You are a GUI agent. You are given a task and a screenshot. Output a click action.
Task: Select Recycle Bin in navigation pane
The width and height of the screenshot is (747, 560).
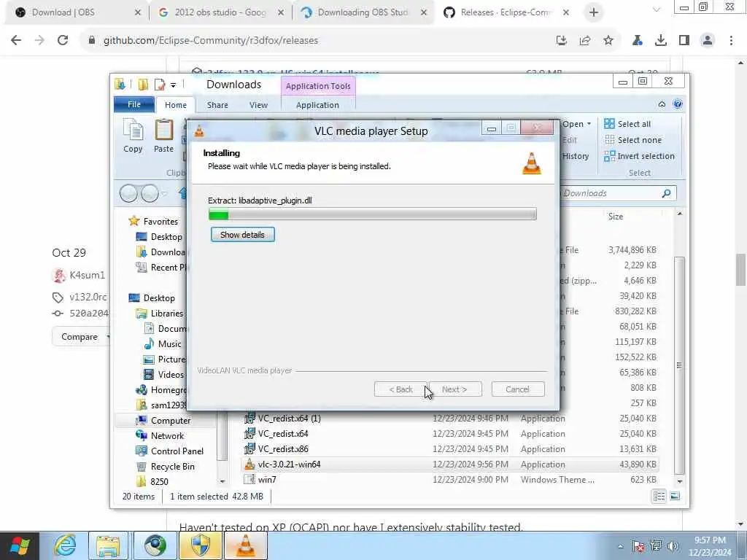tap(166, 466)
